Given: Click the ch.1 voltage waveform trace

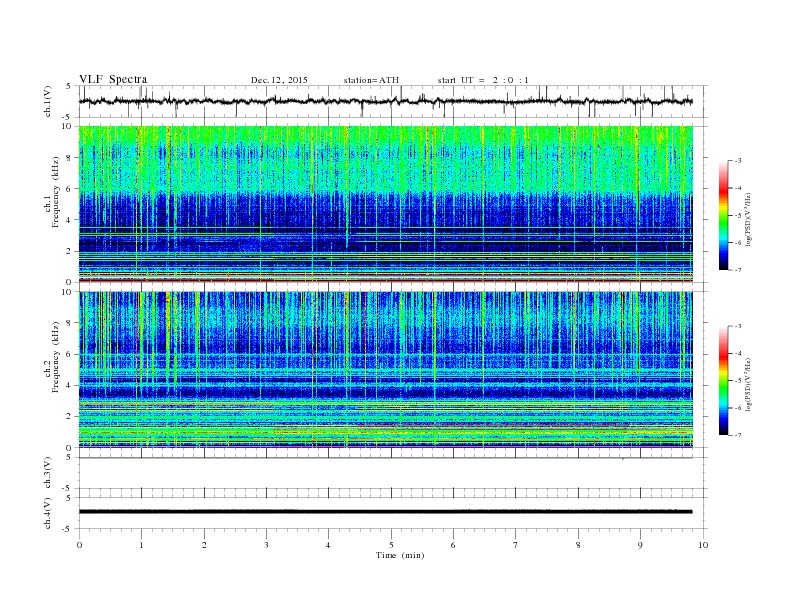Looking at the screenshot, I should 385,101.
